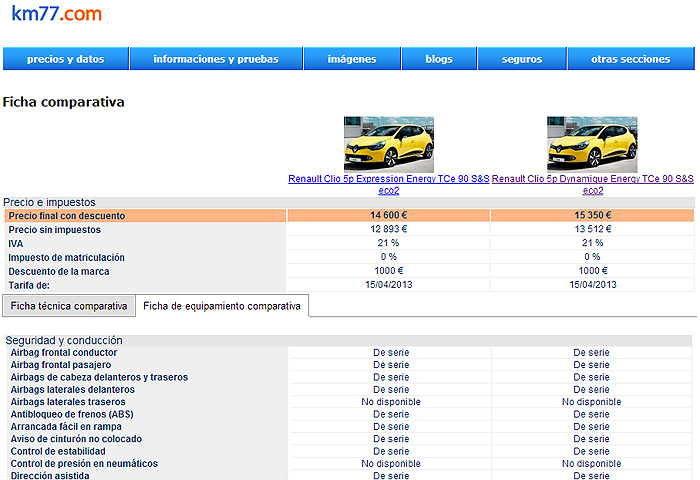Go to 'informaciones y pruebas' section

[216, 59]
